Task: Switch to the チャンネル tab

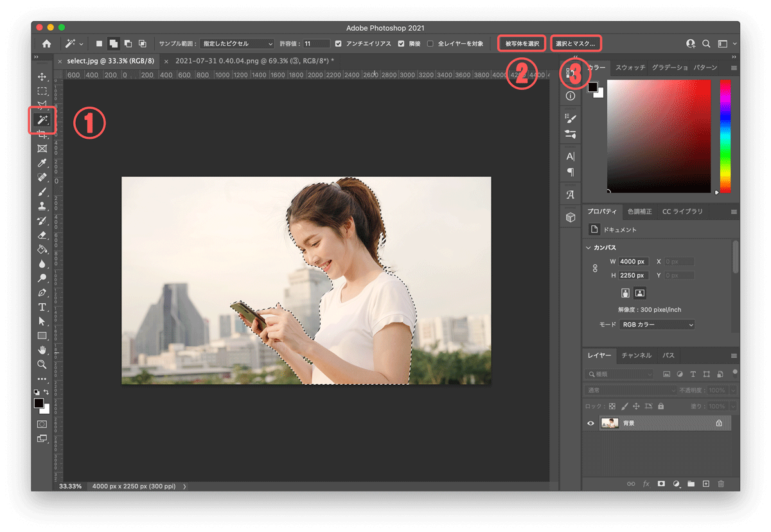Action: point(637,355)
